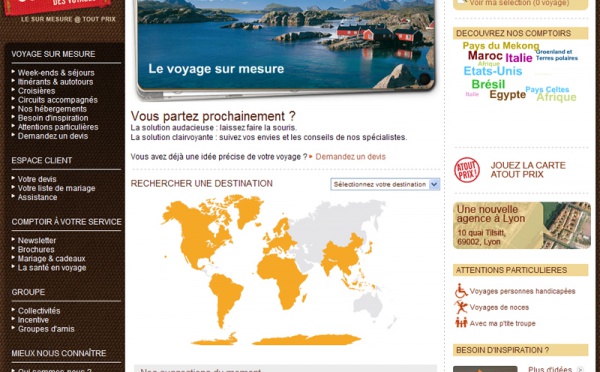The height and width of the screenshot is (372, 600).
Task: Open Nos hébergements
Action: pos(52,109)
